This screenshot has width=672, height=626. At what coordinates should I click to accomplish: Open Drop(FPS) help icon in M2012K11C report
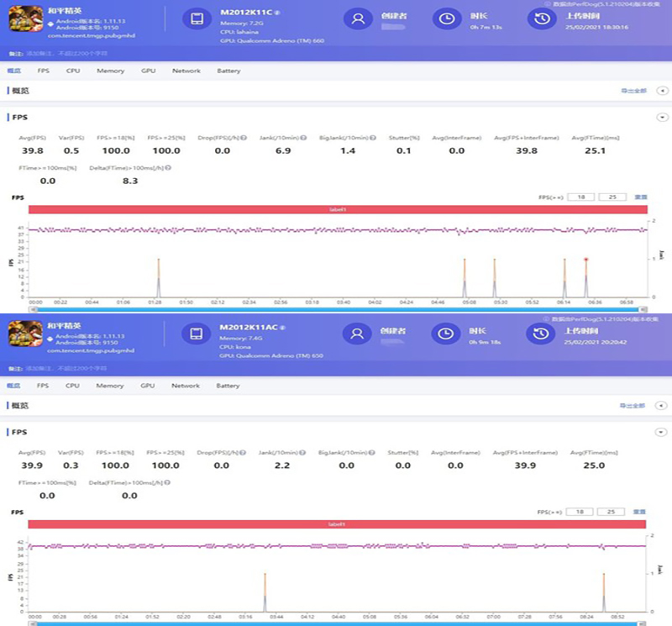[244, 138]
